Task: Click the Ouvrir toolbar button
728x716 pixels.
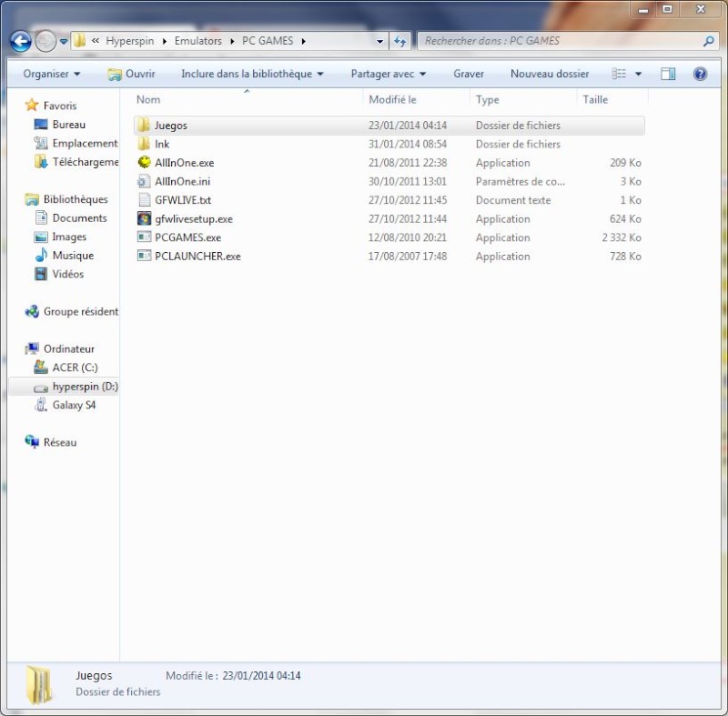Action: pyautogui.click(x=131, y=74)
